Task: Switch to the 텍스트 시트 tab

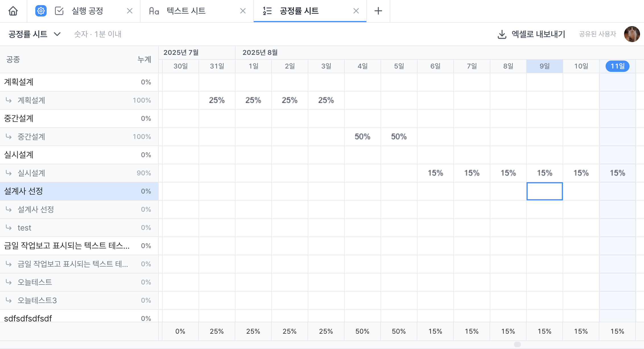Action: coord(186,11)
